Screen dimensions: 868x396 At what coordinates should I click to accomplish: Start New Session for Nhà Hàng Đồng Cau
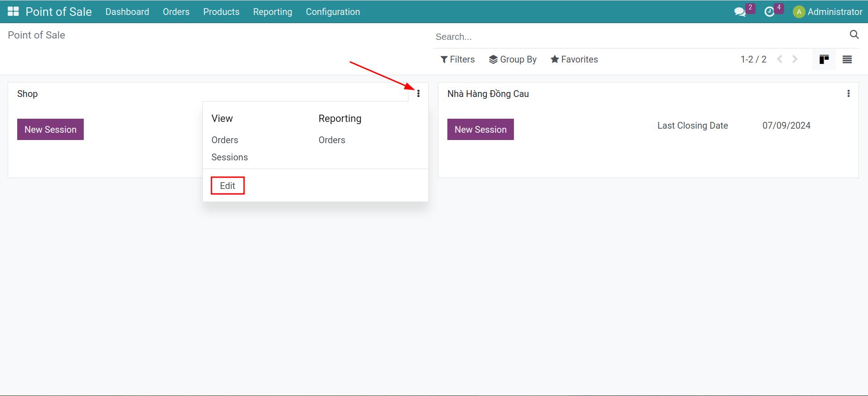480,130
